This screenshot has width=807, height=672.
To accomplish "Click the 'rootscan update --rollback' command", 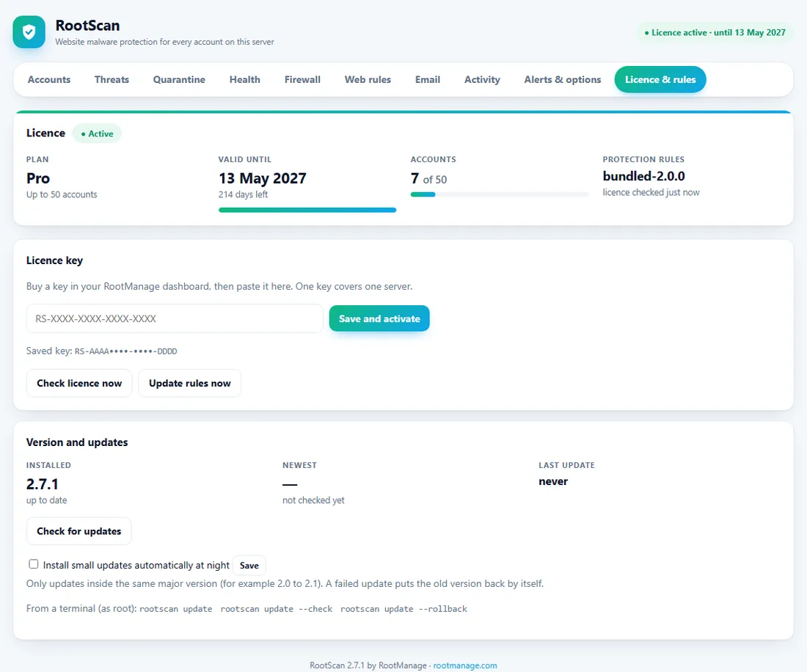I will point(404,609).
